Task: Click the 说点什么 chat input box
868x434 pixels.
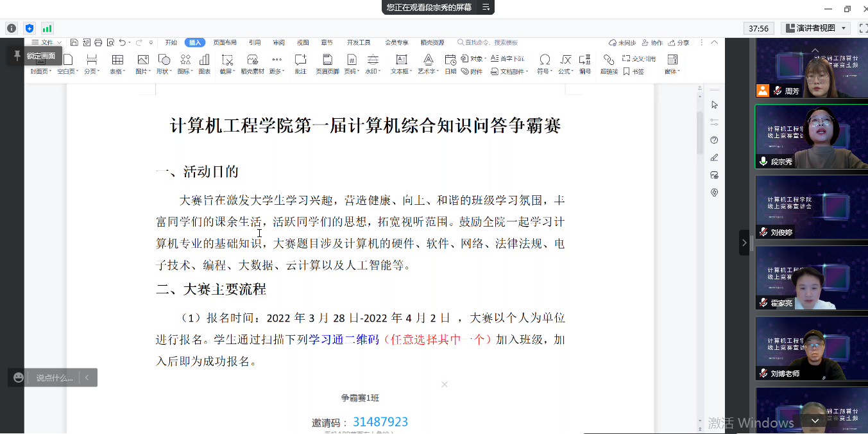Action: tap(54, 378)
